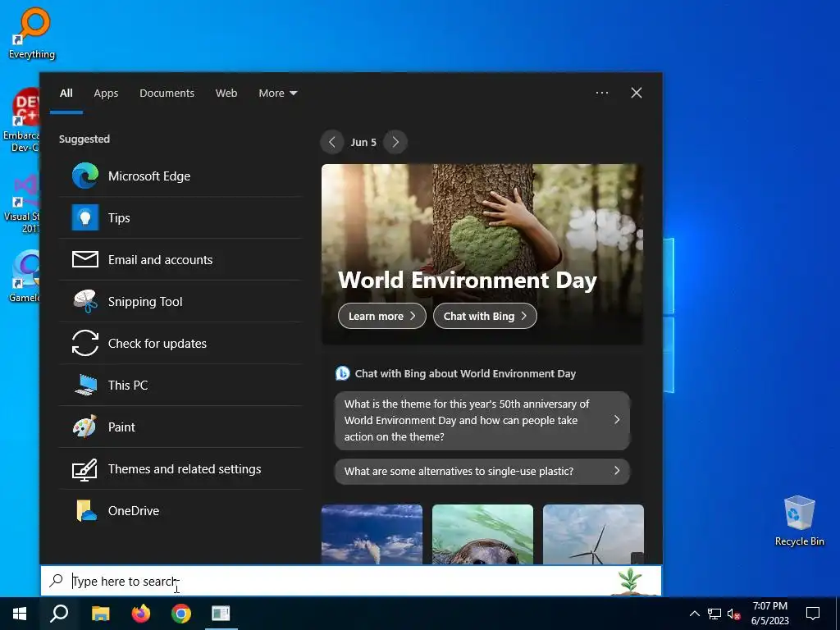The height and width of the screenshot is (630, 840).
Task: Expand the More dropdown menu
Action: 277,94
